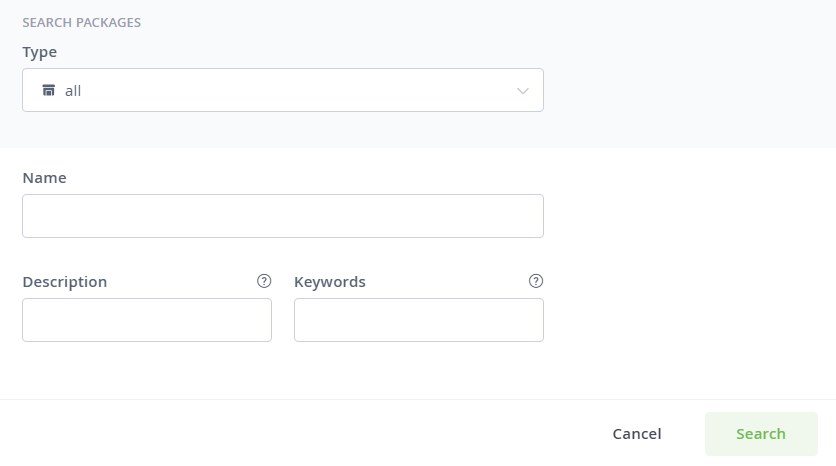
Task: Click the help icon beside Keywords
Action: [536, 281]
